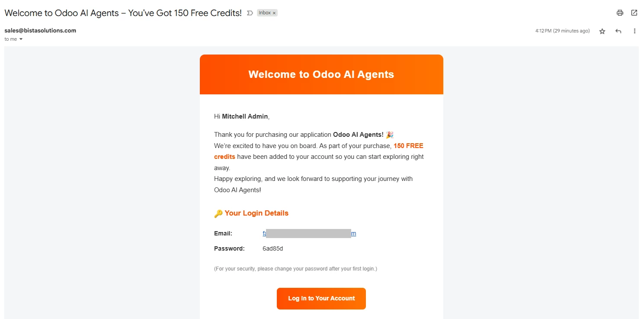Viewport: 644px width, 319px height.
Task: Print this email using the printer icon
Action: (620, 13)
